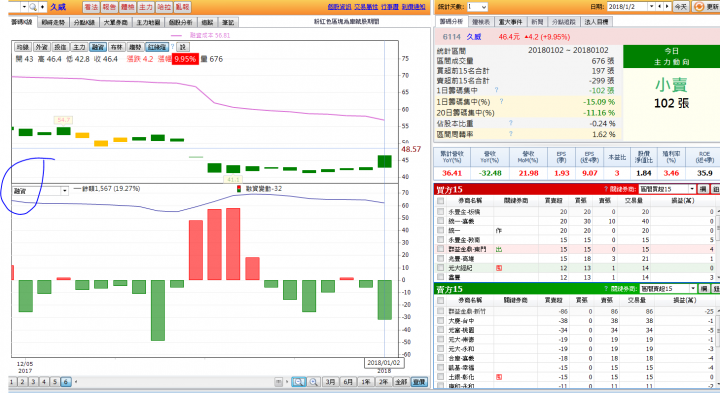Click the small right arrow before the zoom icons
Viewport: 720px width, 393px height.
pyautogui.click(x=287, y=382)
